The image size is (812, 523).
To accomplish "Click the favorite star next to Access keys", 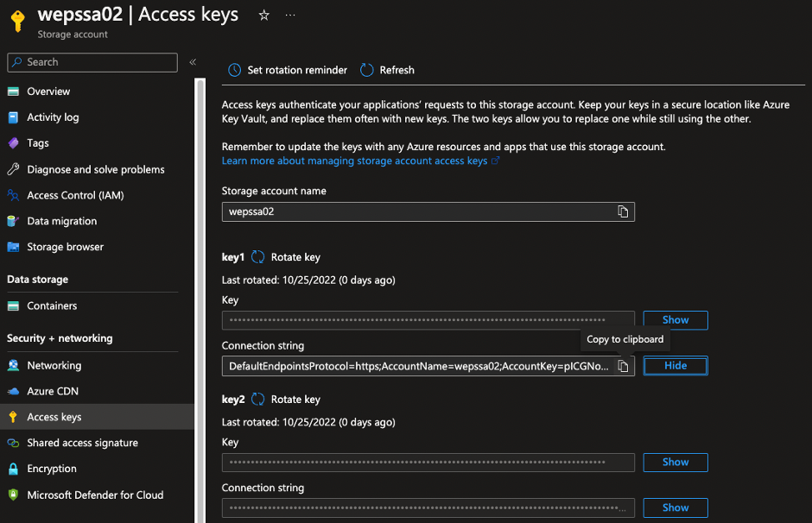I will [x=264, y=16].
